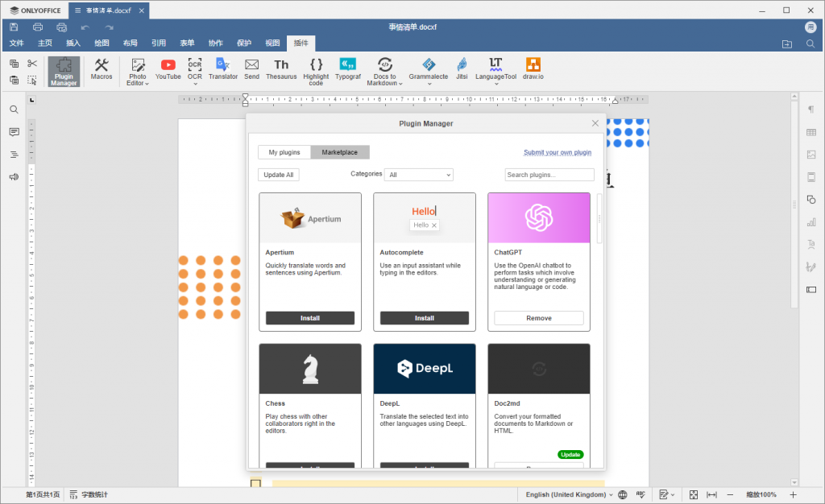Image resolution: width=825 pixels, height=504 pixels.
Task: Click the Search plugins input field
Action: pos(549,175)
